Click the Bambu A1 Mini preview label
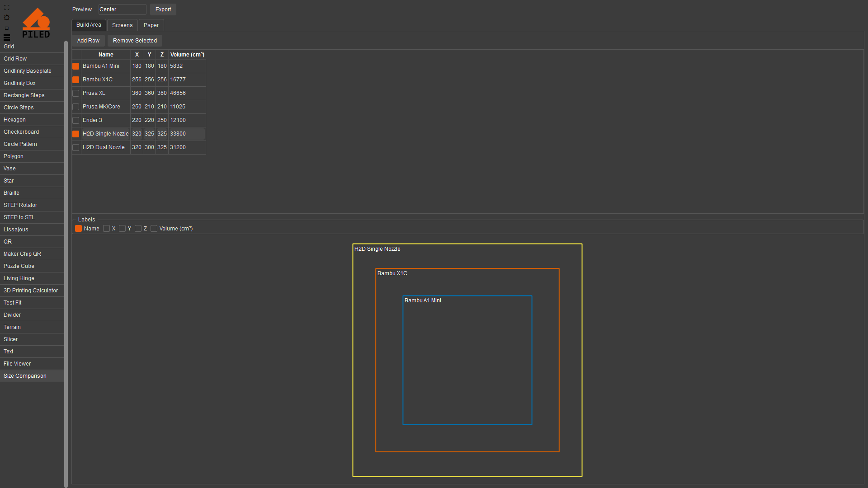The width and height of the screenshot is (868, 488). pyautogui.click(x=423, y=300)
